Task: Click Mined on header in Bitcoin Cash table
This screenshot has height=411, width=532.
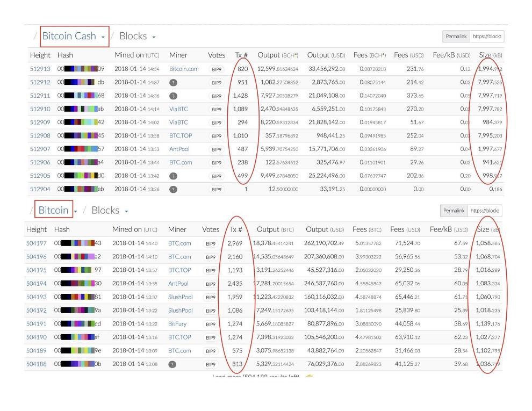Action: [x=136, y=55]
